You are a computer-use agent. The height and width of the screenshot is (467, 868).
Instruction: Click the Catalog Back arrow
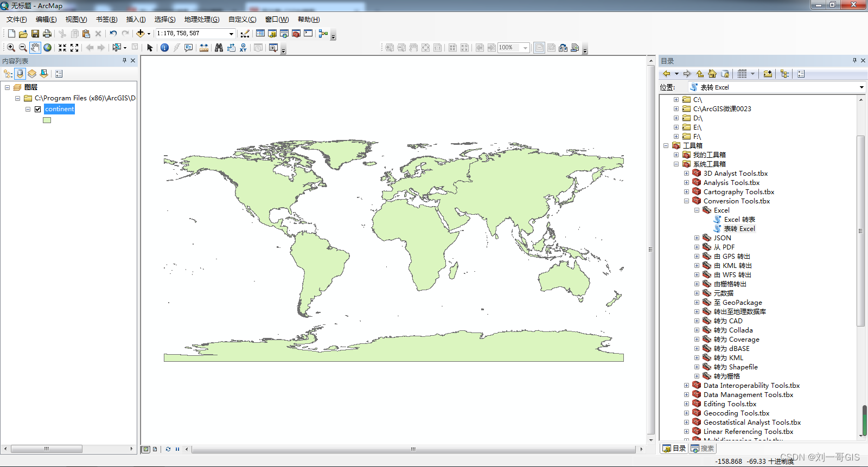pos(667,74)
